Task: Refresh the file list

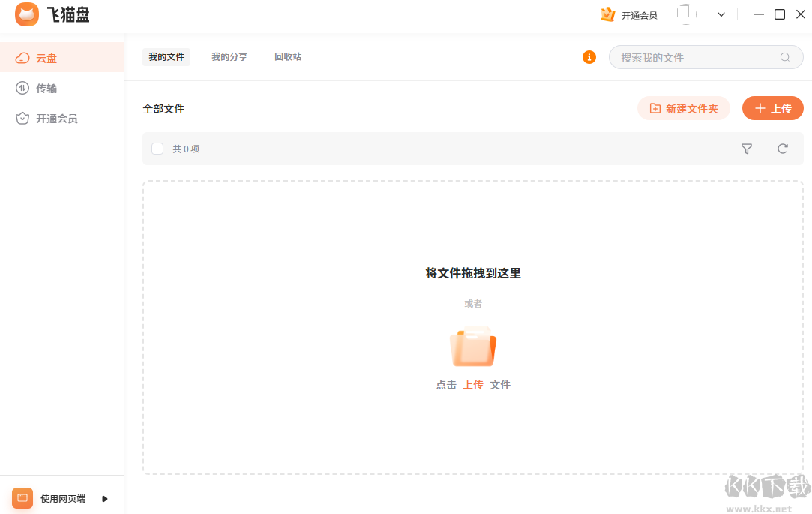Action: (783, 149)
